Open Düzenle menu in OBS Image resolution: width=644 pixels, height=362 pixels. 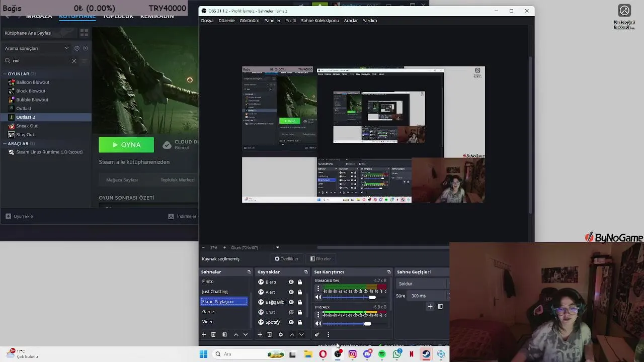(226, 21)
